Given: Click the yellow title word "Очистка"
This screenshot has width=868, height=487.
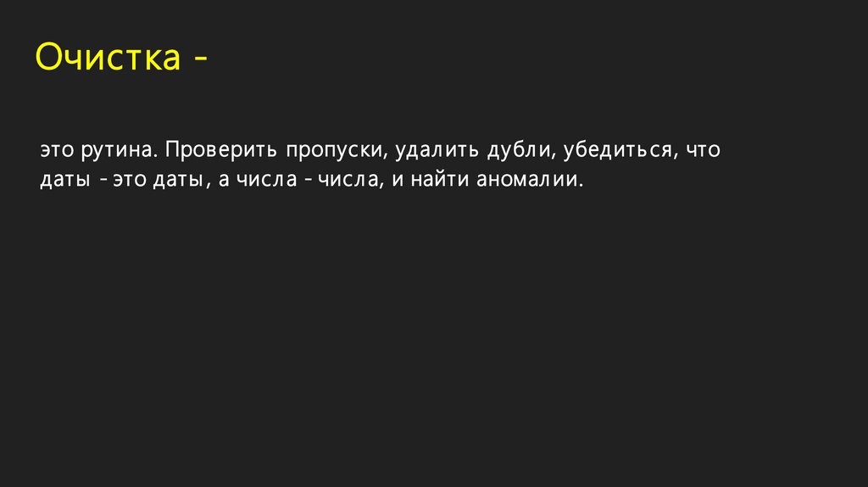Looking at the screenshot, I should pos(108,59).
